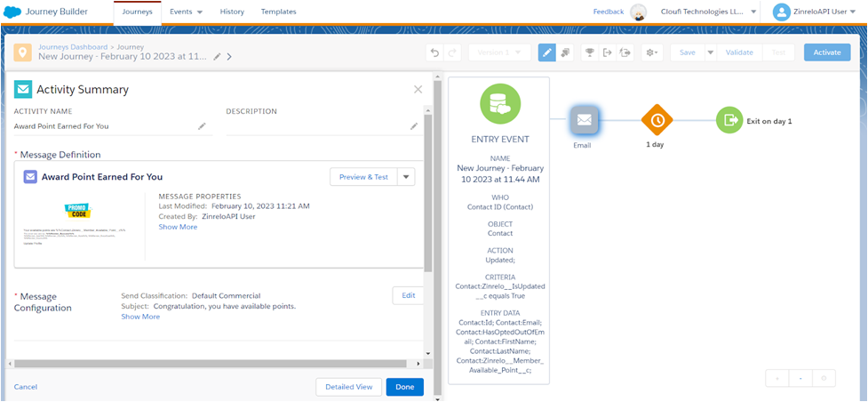Show More message properties
Screen dimensions: 868x402
coord(178,227)
